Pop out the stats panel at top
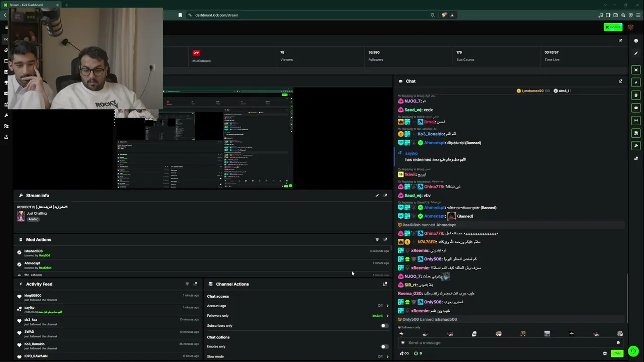The width and height of the screenshot is (644, 362). pyautogui.click(x=620, y=41)
